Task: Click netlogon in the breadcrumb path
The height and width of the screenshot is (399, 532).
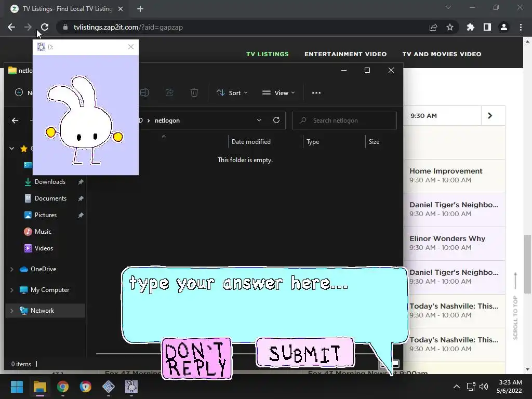Action: [x=167, y=121]
